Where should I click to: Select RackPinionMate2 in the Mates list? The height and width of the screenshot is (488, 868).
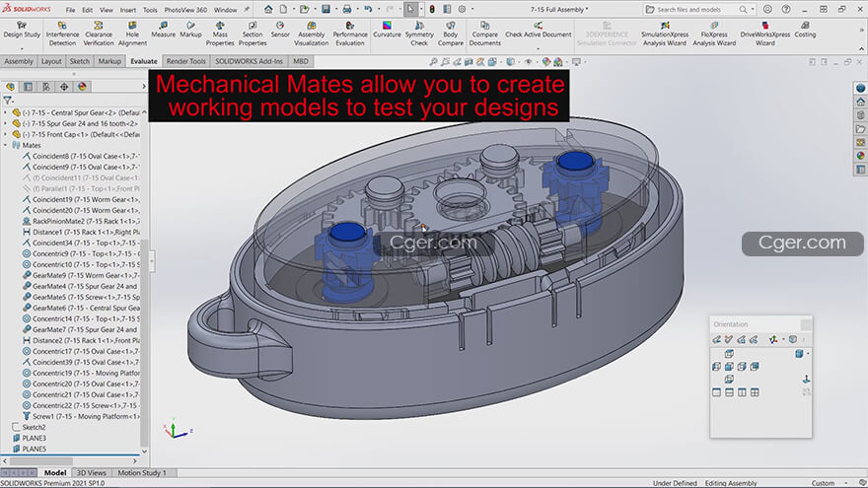(80, 221)
